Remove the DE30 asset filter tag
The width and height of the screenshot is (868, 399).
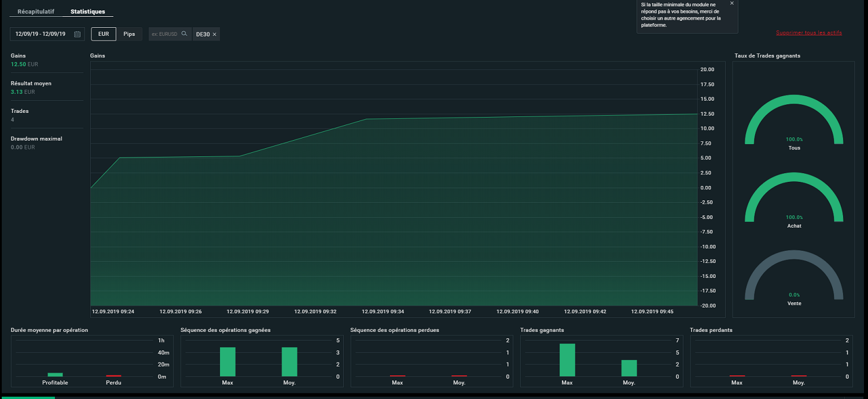point(215,34)
